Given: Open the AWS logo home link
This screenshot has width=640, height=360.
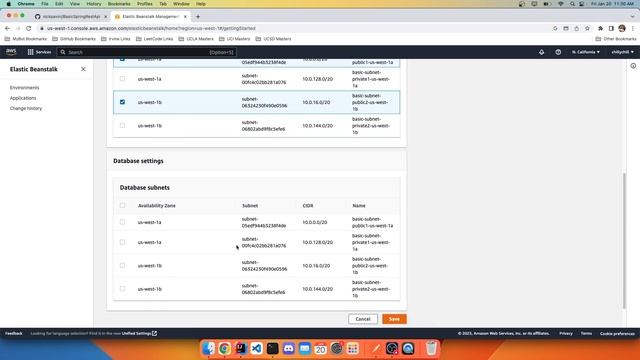Looking at the screenshot, I should (x=11, y=52).
